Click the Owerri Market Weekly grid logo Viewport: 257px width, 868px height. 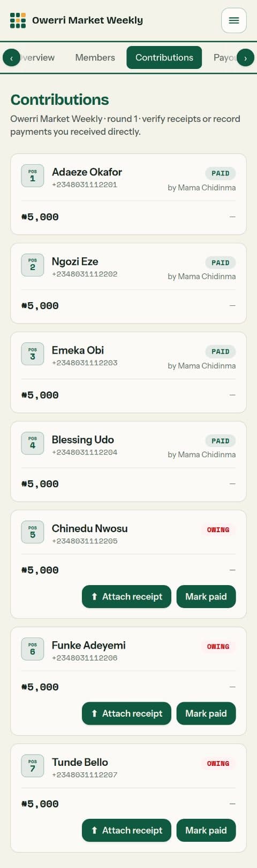click(x=18, y=20)
